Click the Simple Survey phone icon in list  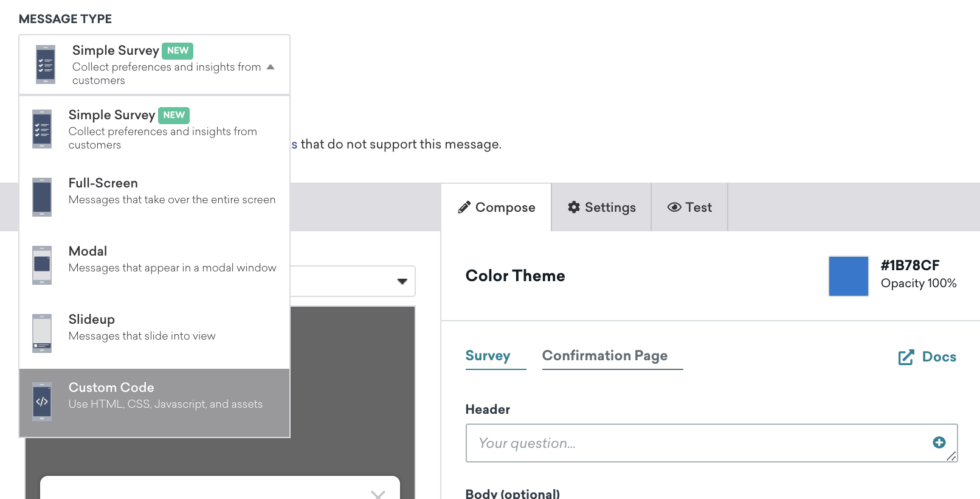42,129
